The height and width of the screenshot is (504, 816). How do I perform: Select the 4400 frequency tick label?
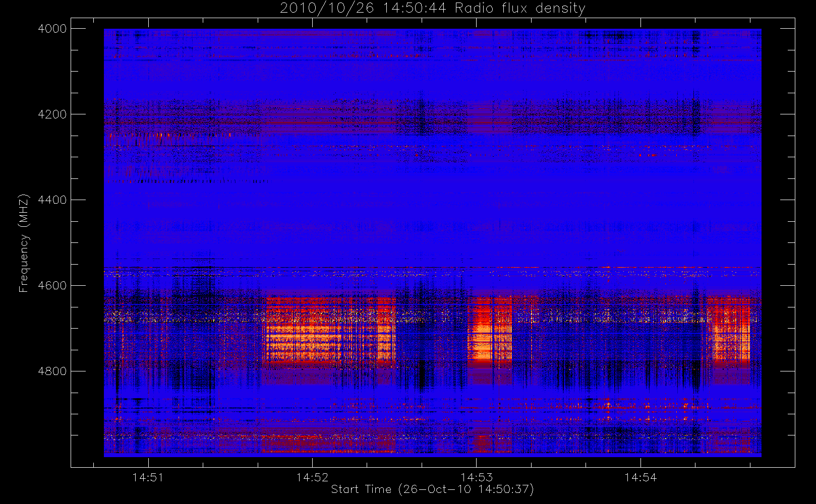(x=52, y=200)
